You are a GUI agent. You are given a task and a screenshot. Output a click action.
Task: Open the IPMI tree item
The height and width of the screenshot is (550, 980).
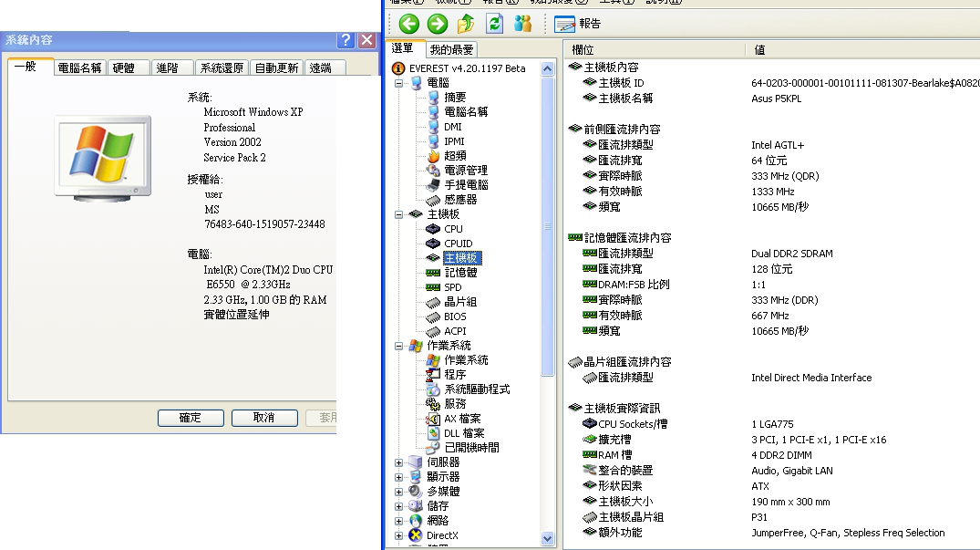coord(454,141)
